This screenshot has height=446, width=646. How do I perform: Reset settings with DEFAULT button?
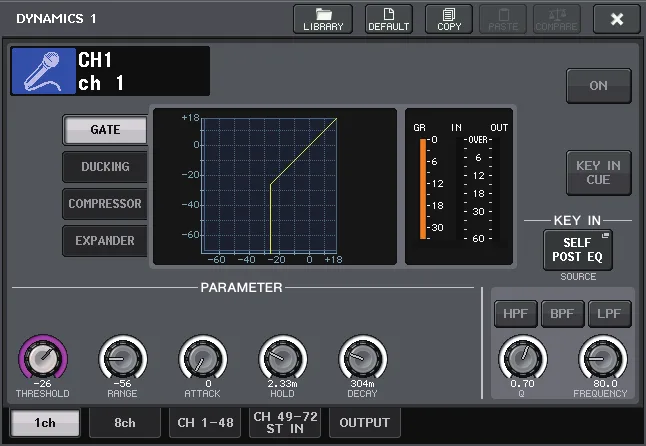click(x=389, y=19)
